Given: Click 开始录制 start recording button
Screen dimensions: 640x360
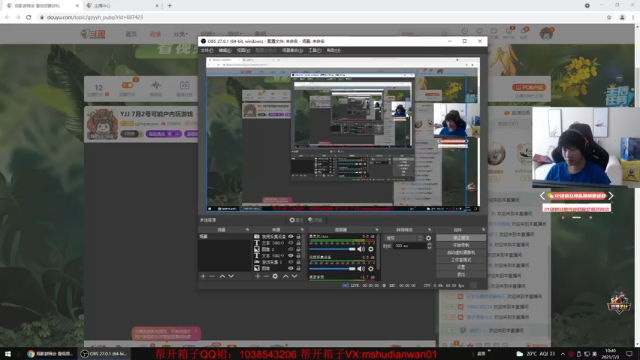Looking at the screenshot, I should point(461,245).
